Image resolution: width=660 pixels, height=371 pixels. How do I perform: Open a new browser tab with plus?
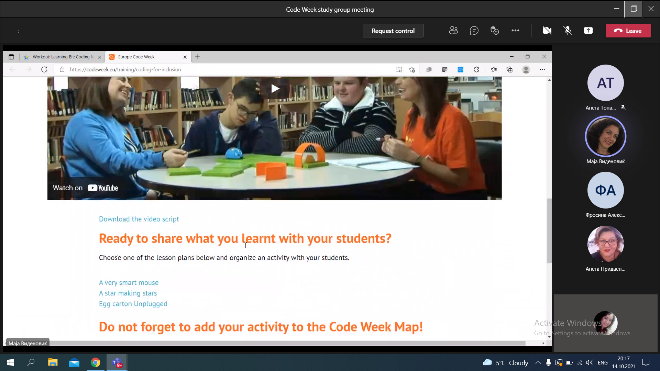tap(197, 57)
